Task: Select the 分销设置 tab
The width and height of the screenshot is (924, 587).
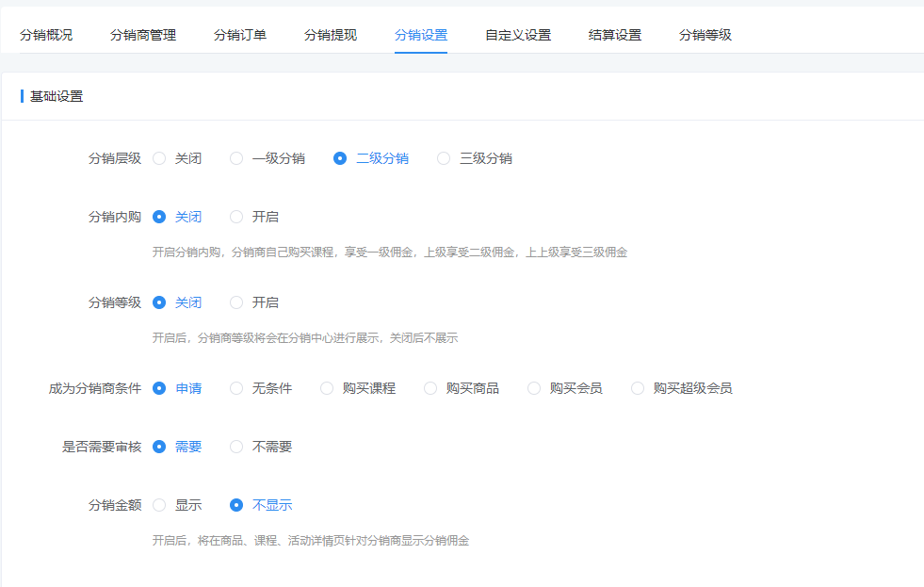Action: coord(421,36)
